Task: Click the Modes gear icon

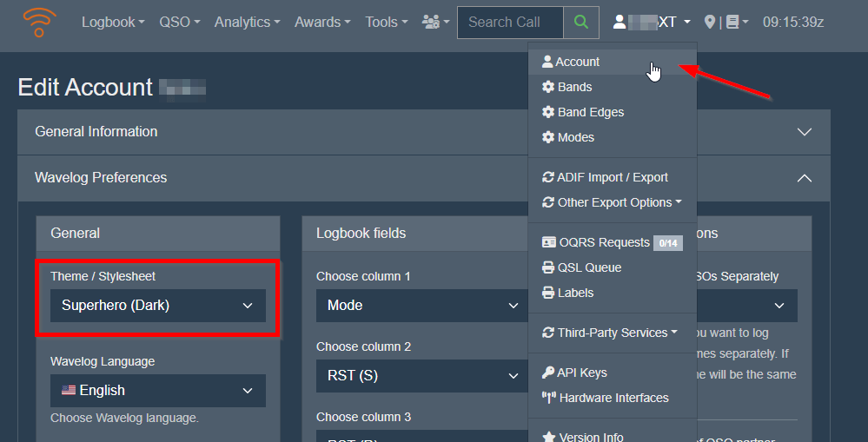Action: [x=548, y=137]
